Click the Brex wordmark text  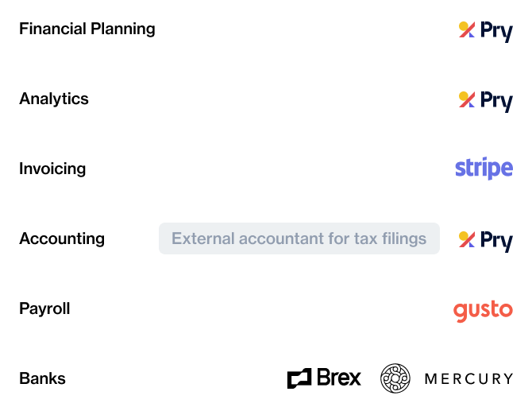(x=339, y=378)
